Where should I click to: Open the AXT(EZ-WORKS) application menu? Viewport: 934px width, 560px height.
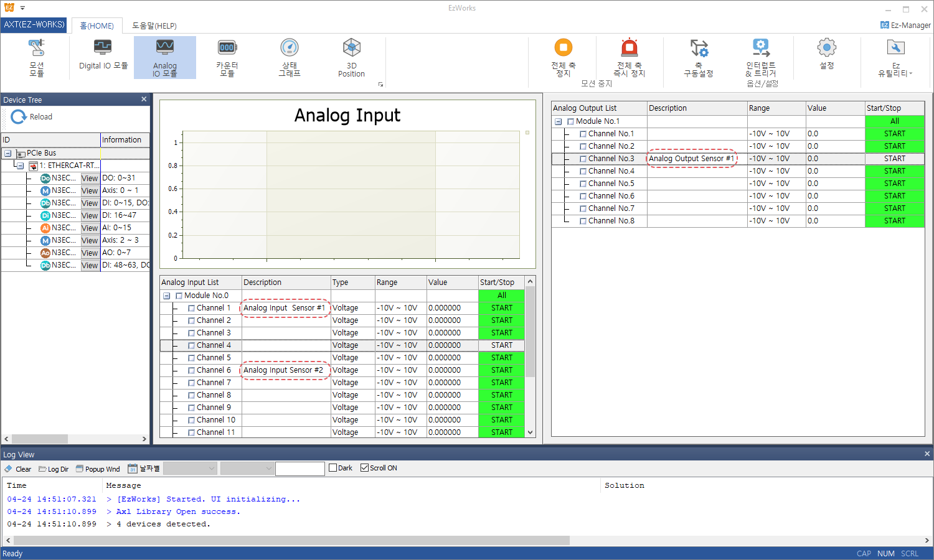(x=34, y=25)
